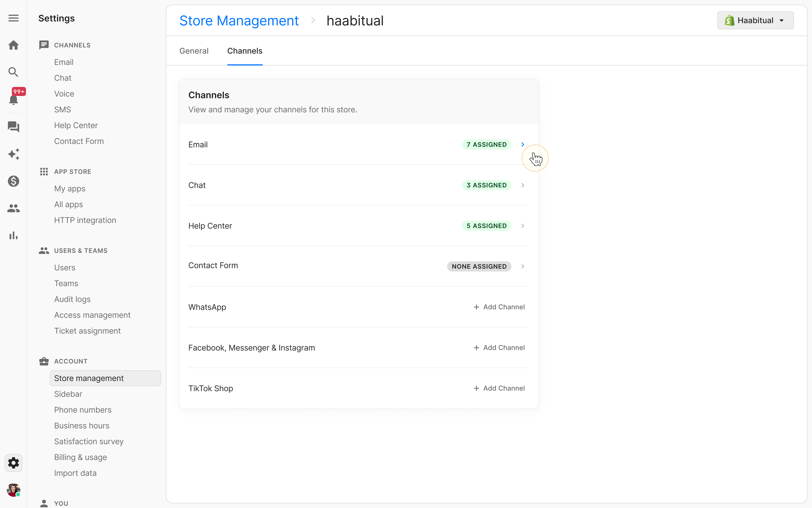Open My apps in the sidebar
812x508 pixels.
click(70, 189)
